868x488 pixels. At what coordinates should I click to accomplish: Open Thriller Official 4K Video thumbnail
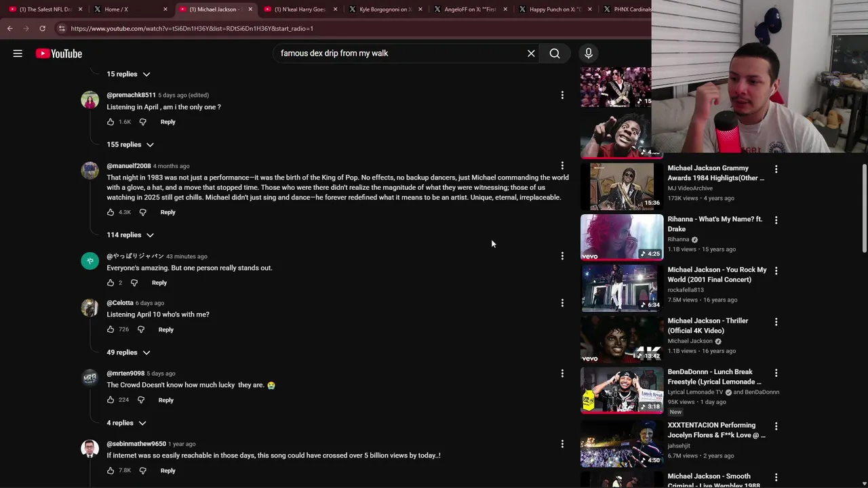point(622,340)
